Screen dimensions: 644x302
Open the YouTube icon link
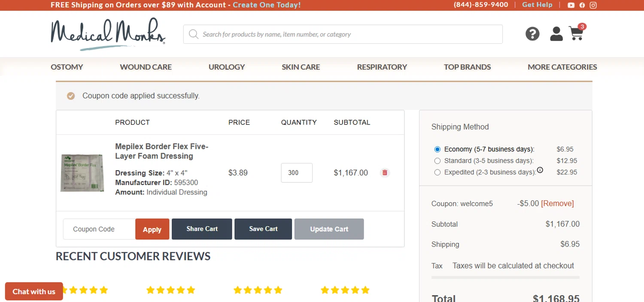coord(571,5)
